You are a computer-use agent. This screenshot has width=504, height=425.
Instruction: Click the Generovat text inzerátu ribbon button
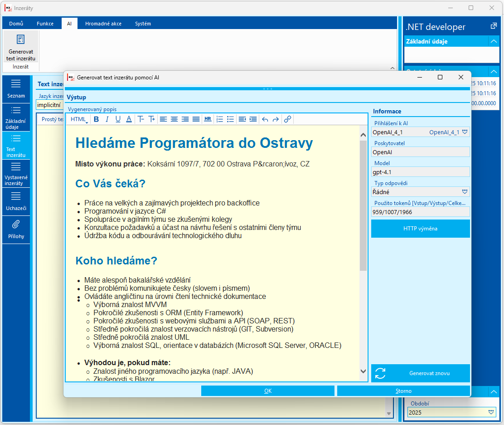click(20, 48)
